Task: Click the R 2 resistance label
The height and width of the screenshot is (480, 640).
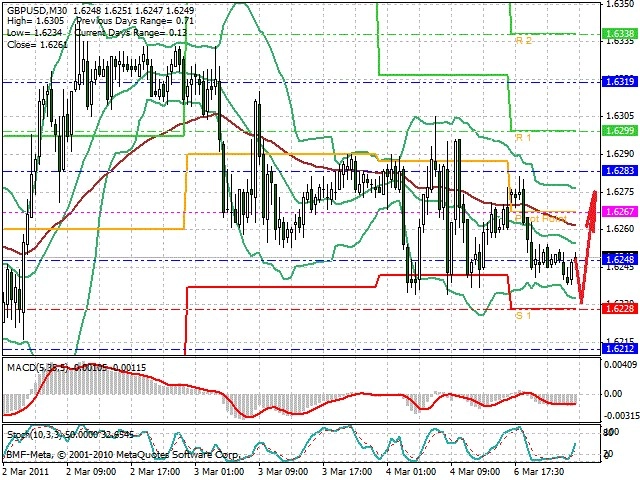Action: pyautogui.click(x=524, y=40)
